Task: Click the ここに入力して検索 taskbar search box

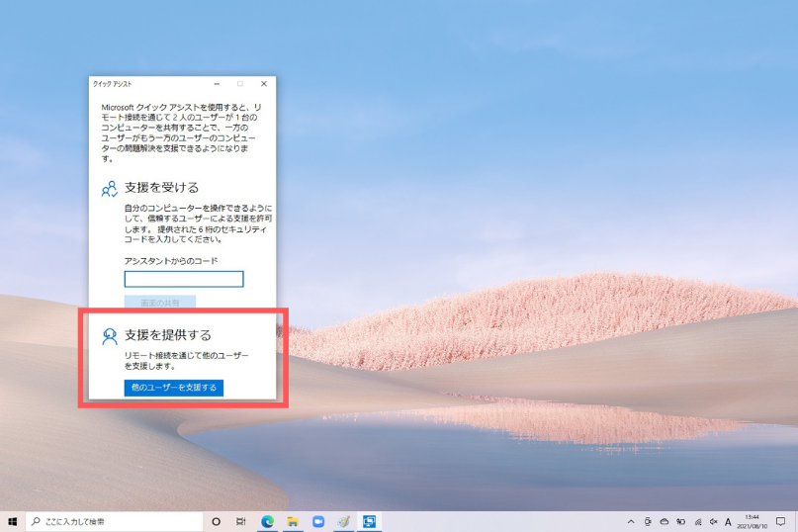Action: [x=114, y=521]
